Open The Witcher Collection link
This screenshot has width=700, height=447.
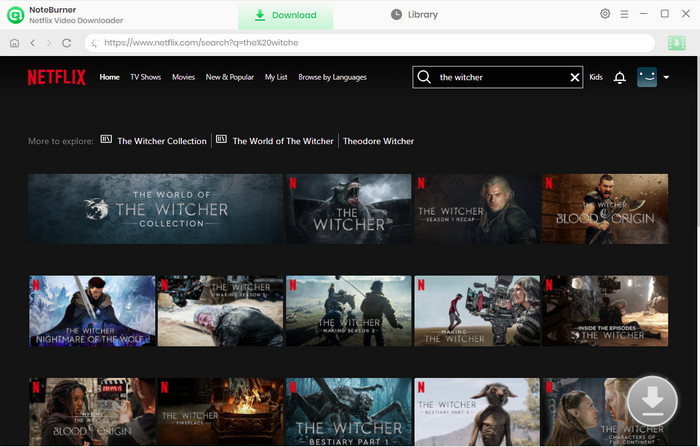click(x=162, y=141)
